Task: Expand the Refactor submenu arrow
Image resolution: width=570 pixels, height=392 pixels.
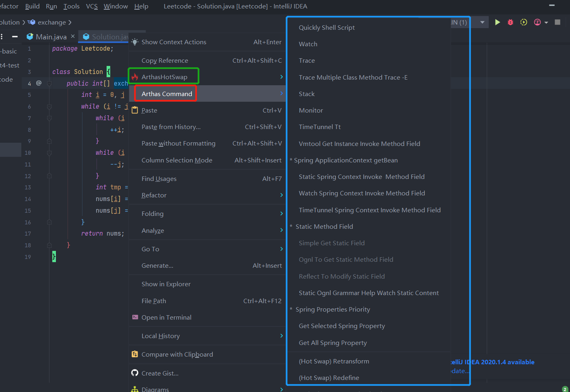Action: click(281, 195)
